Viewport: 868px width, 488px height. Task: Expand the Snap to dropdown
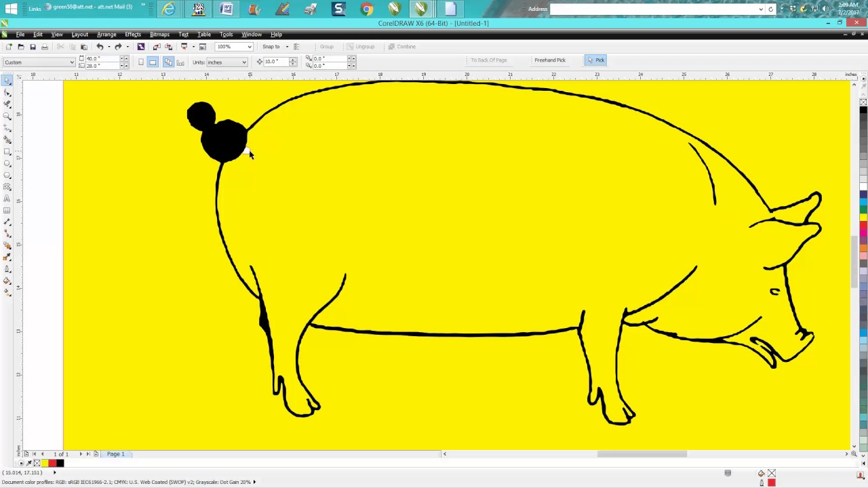(x=287, y=47)
